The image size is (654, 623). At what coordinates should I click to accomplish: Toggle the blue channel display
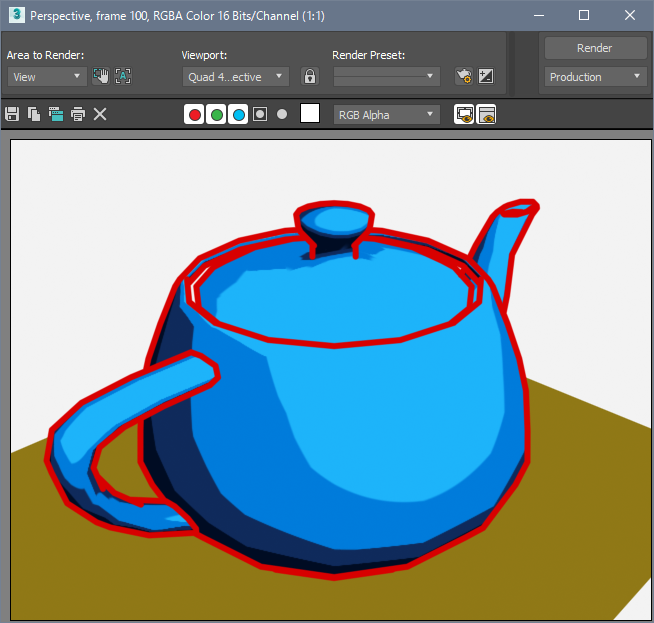(238, 115)
